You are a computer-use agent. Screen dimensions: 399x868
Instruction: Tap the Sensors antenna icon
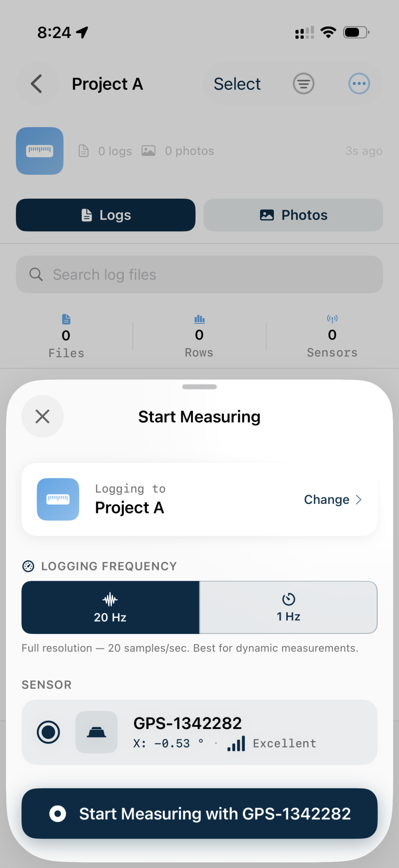point(332,319)
